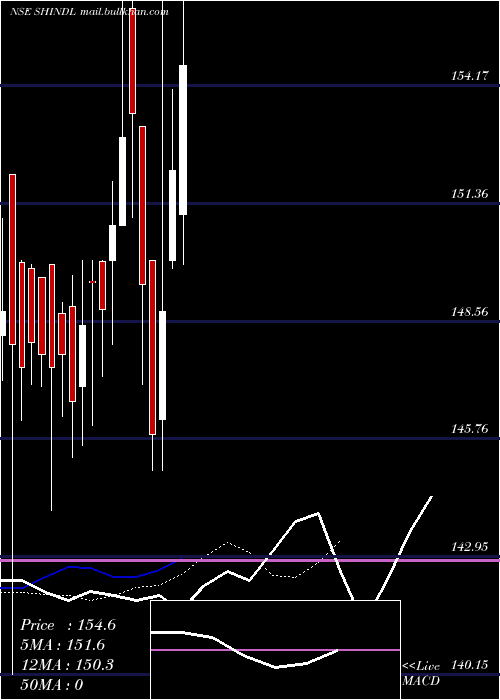Click the <<Live MACD label
Image resolution: width=500 pixels, height=700 pixels.
pyautogui.click(x=421, y=674)
